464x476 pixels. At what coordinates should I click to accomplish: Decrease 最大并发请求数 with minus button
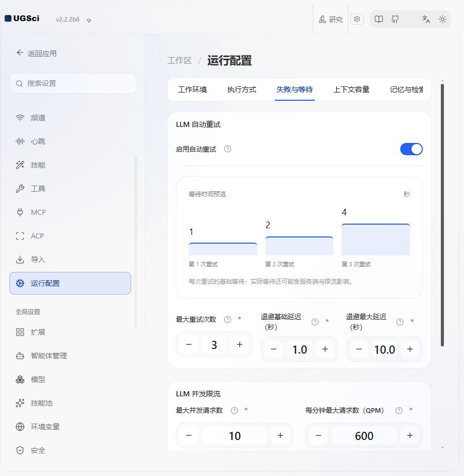(189, 435)
